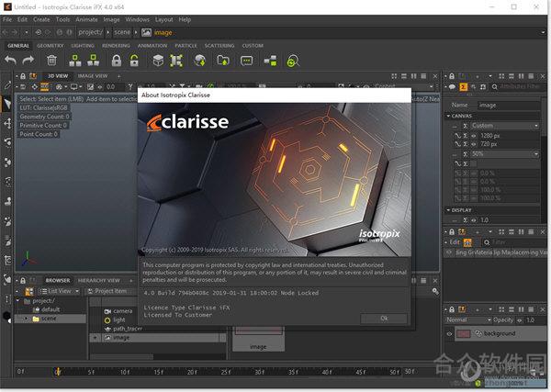Click the camera item icon in browser list
The image size is (551, 392).
pos(107,311)
